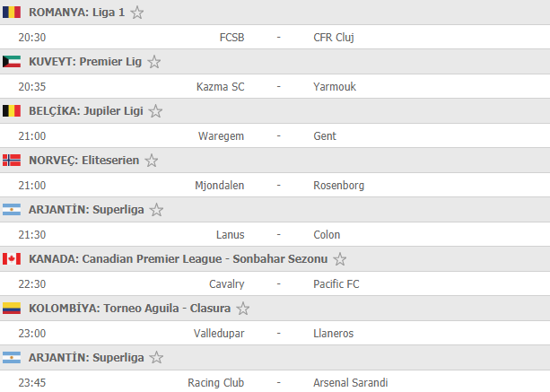550x392 pixels.
Task: Open the Racing Club - Arsenal Sarandi match
Action: 275,381
